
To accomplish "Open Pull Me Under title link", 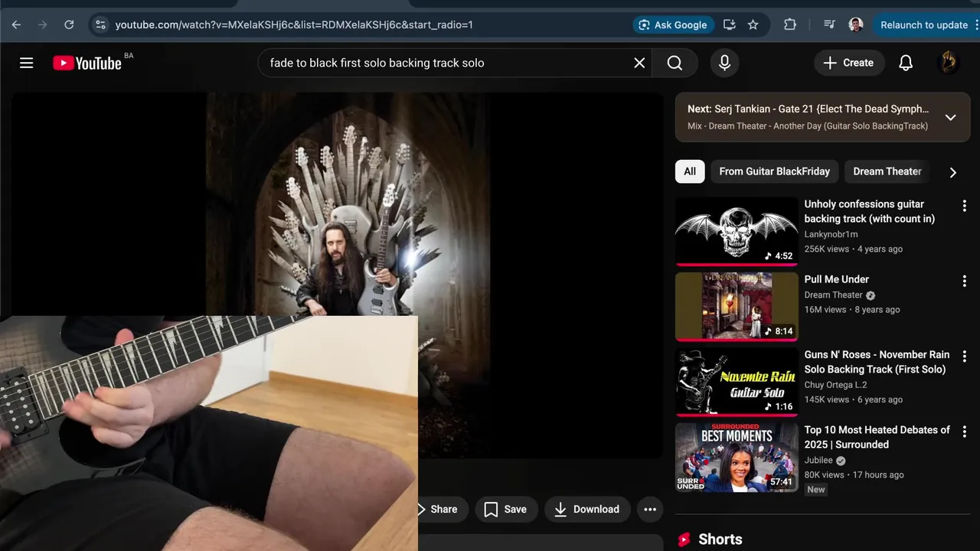I will pos(837,279).
